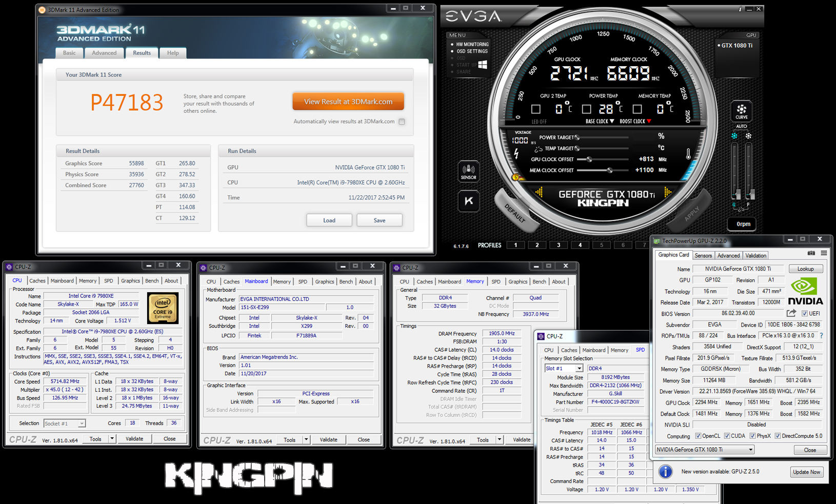Open the Help tab in 3DMark 11

point(173,53)
